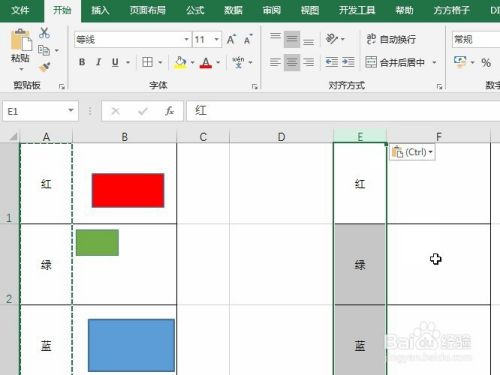Expand font color dropdown arrow
500x375 pixels.
coord(218,62)
